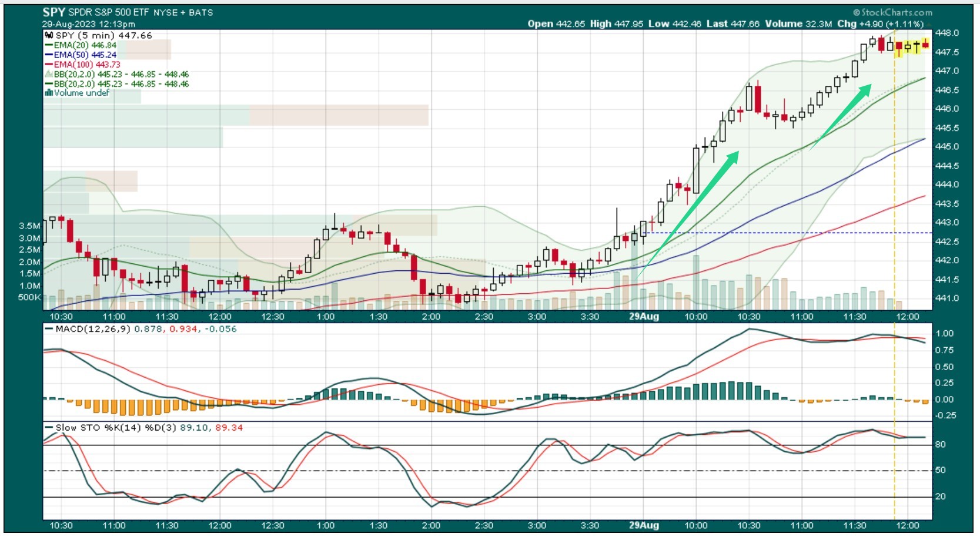This screenshot has width=980, height=537.
Task: Click the 3:30 time label under the stochastic panel
Action: (590, 526)
